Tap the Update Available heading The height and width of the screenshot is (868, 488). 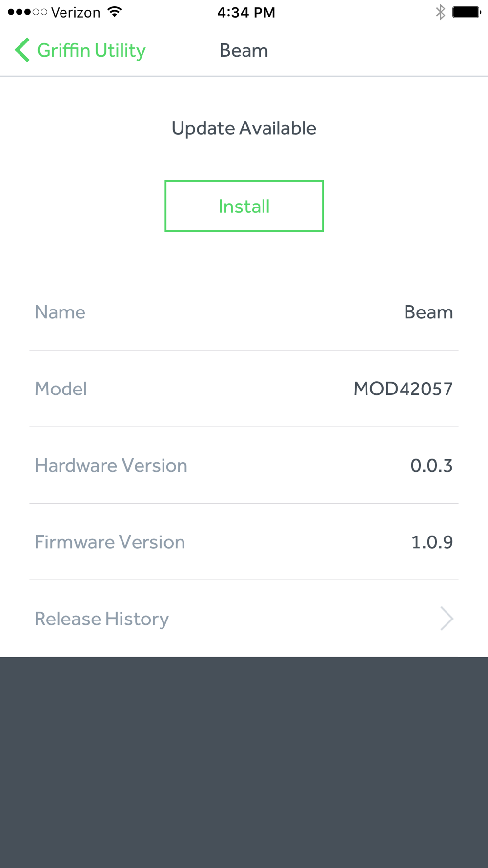(244, 128)
